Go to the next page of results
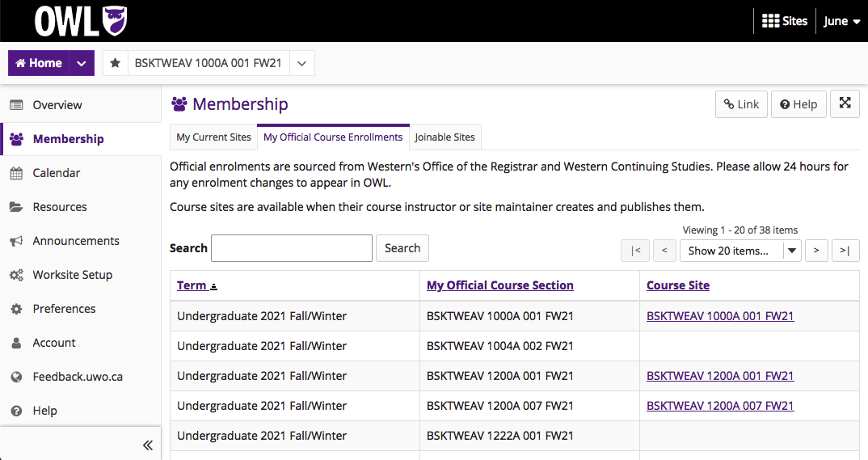This screenshot has width=868, height=460. point(816,251)
